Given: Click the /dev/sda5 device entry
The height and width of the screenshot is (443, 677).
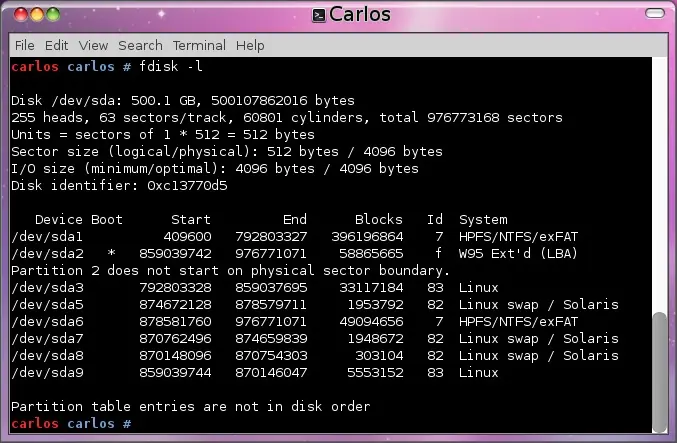Looking at the screenshot, I should [x=47, y=304].
